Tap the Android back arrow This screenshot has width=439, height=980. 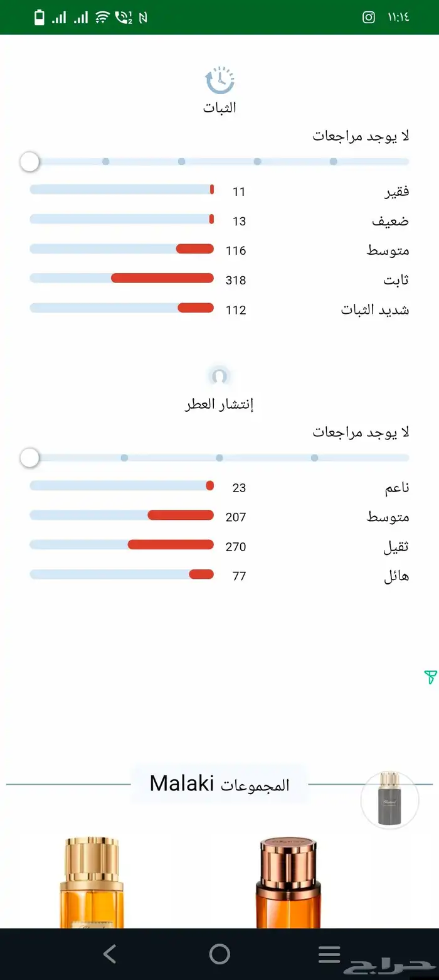[x=110, y=954]
